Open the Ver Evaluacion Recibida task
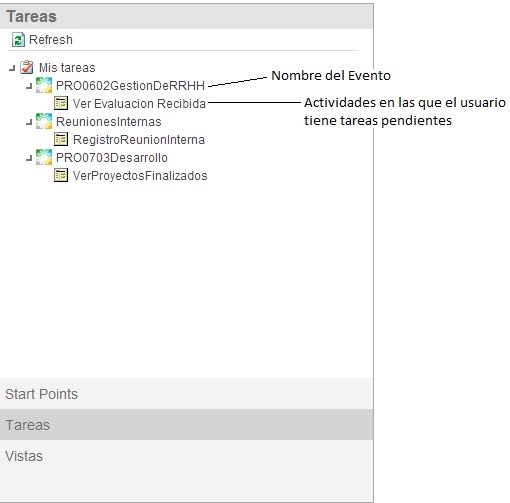This screenshot has width=510, height=503. tap(139, 104)
